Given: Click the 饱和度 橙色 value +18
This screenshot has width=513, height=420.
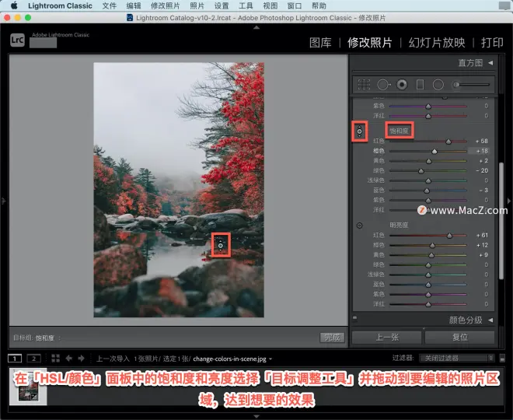Looking at the screenshot, I should coord(482,151).
